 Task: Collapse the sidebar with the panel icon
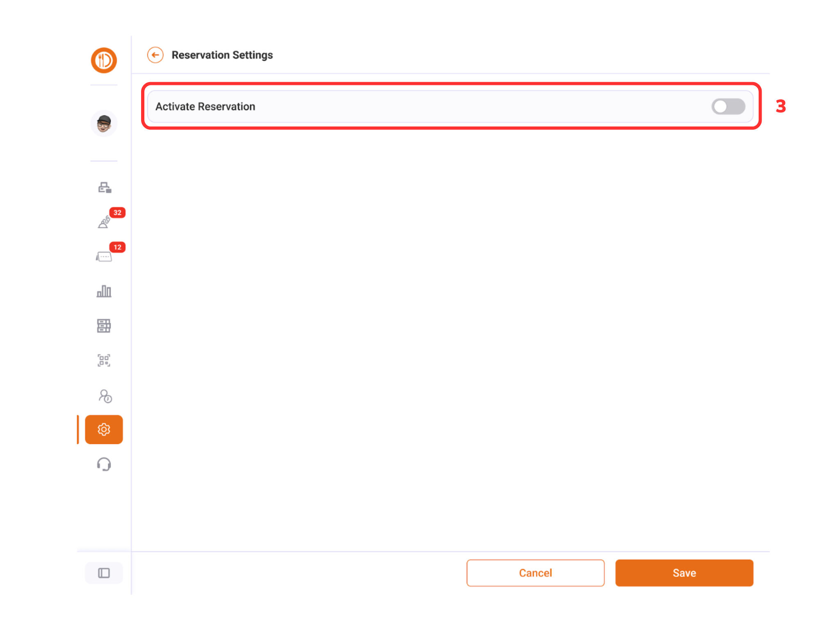pos(104,573)
